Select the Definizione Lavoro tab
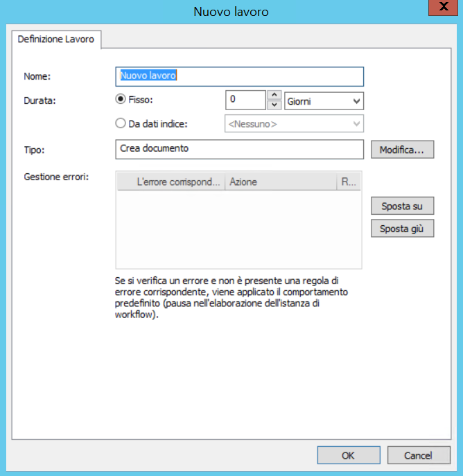The width and height of the screenshot is (463, 476). pos(56,39)
